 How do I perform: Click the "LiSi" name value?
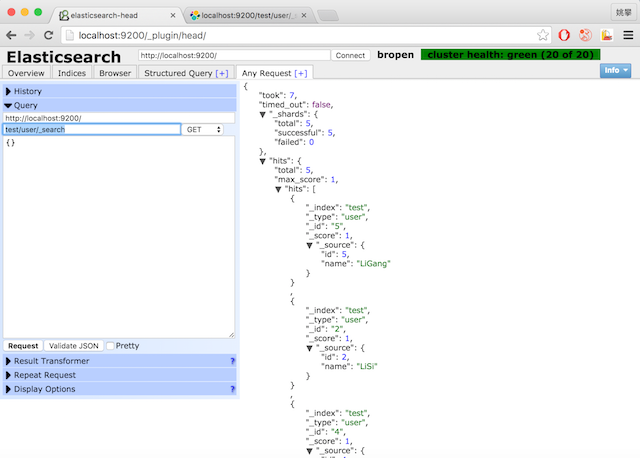click(367, 367)
